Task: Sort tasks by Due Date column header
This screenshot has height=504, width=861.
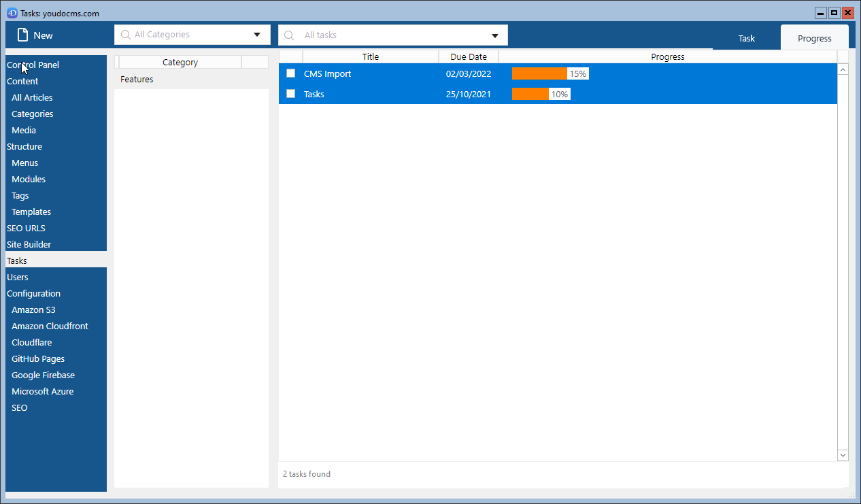Action: click(469, 57)
